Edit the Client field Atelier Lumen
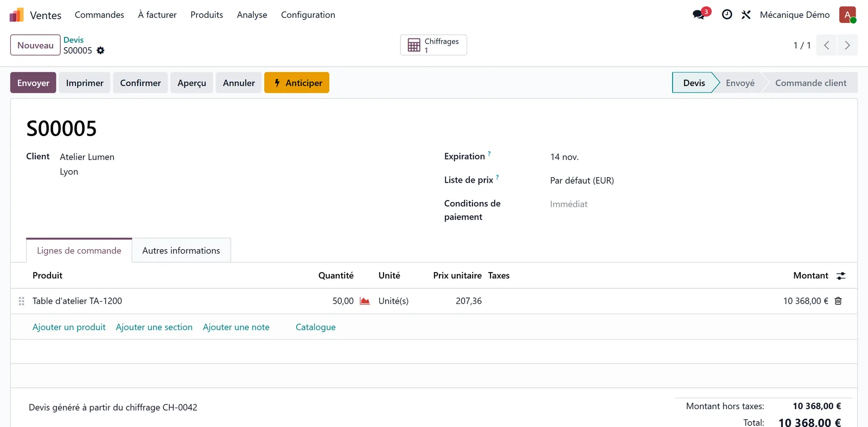This screenshot has width=868, height=427. 87,157
